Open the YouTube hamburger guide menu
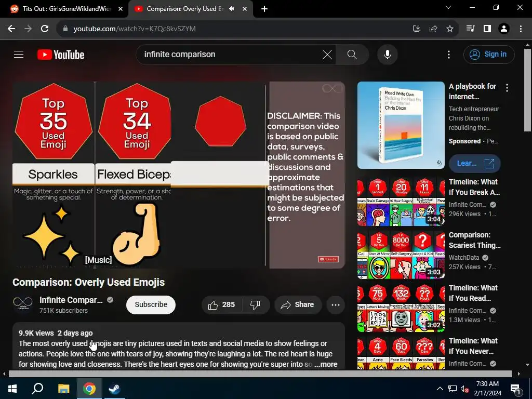The image size is (532, 399). pos(19,54)
